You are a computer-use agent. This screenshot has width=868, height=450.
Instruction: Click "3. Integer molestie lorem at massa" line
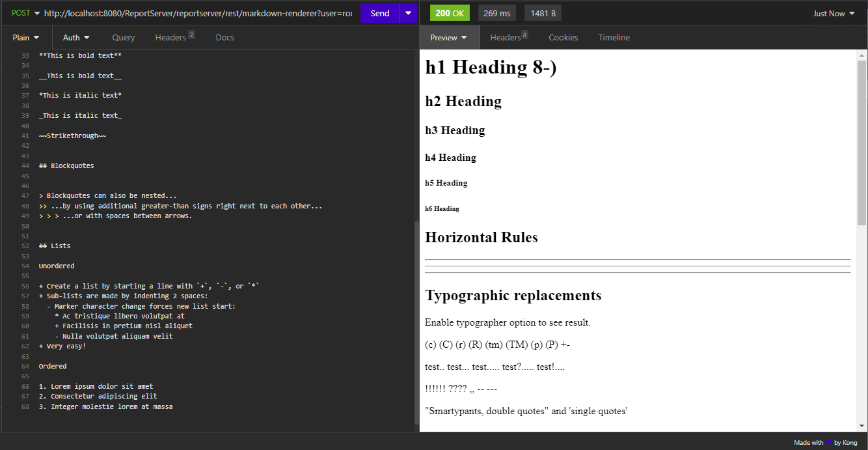(105, 406)
